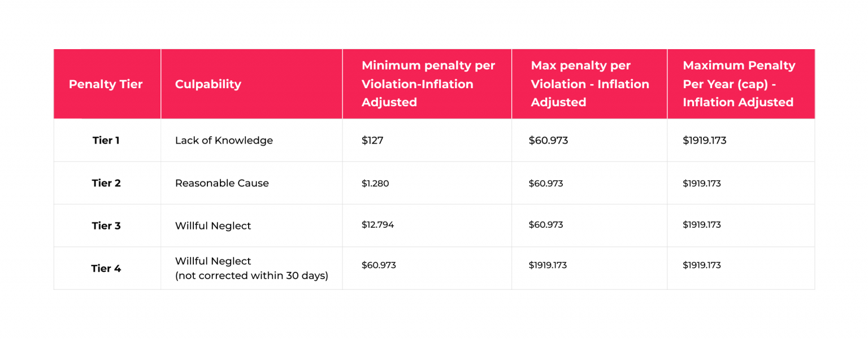
Task: Select the $127 minimum penalty cell
Action: click(x=372, y=140)
